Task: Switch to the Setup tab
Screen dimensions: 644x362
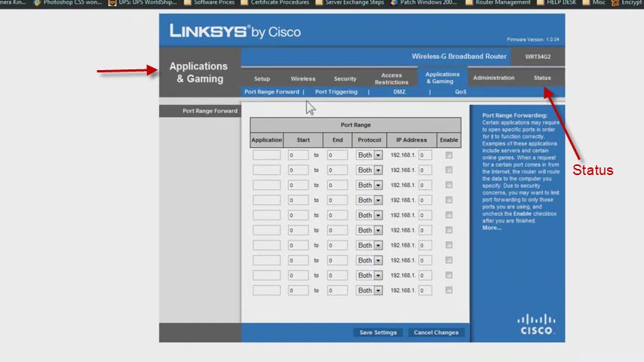Action: [262, 78]
